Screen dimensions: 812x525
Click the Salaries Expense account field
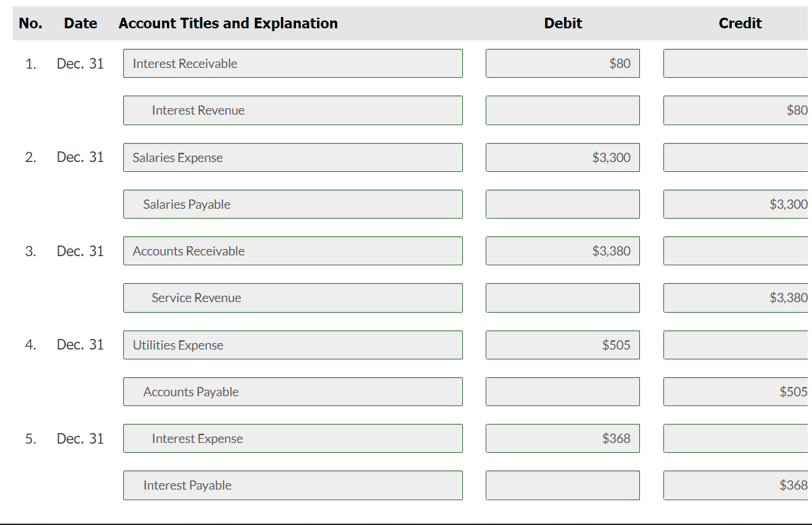[x=292, y=157]
